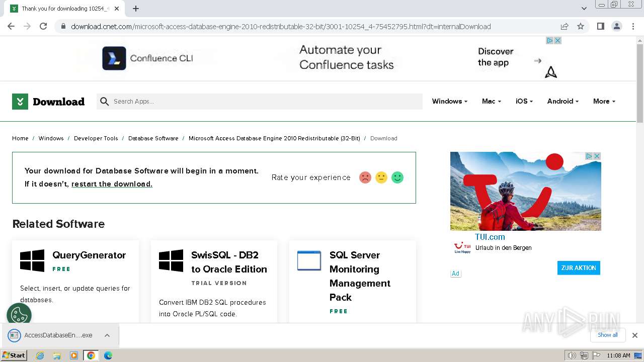The width and height of the screenshot is (644, 362).
Task: Open the cookie settings icon
Action: tap(19, 315)
